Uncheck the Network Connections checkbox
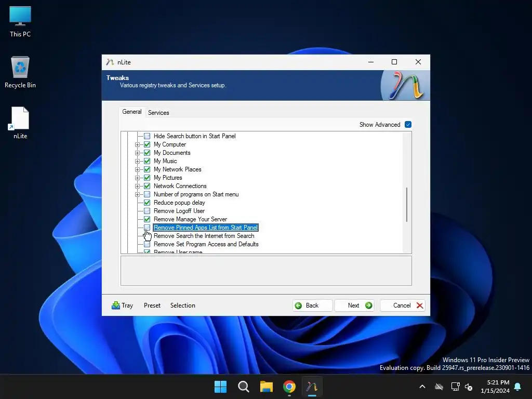 tap(147, 186)
